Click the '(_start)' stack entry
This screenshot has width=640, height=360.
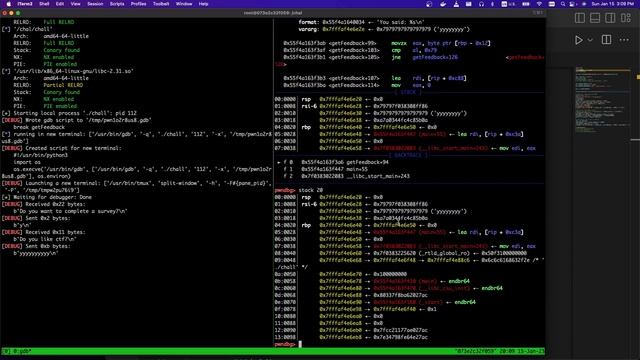pyautogui.click(x=375, y=302)
